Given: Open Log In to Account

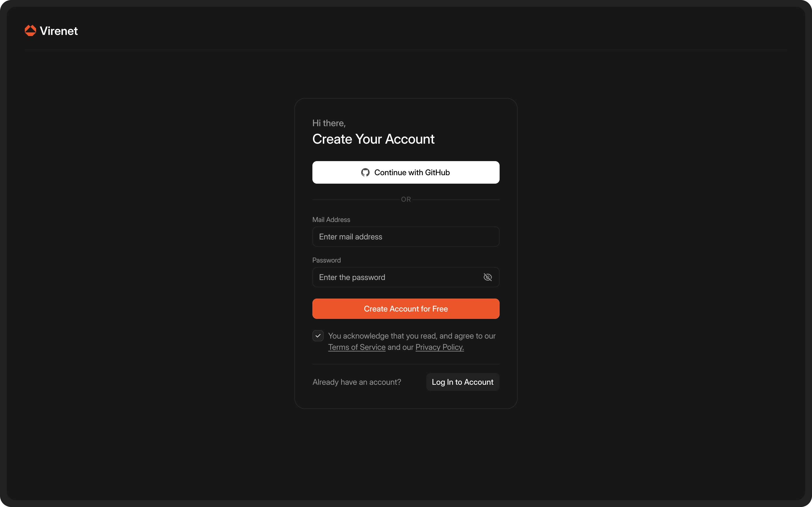Looking at the screenshot, I should pyautogui.click(x=462, y=382).
